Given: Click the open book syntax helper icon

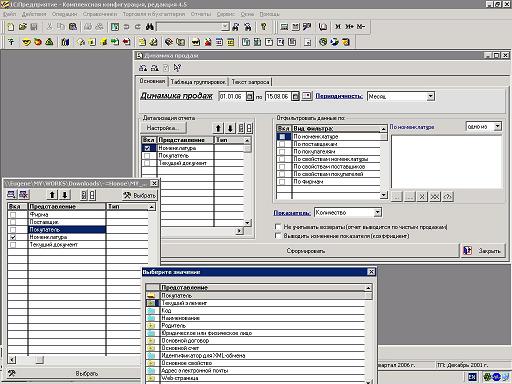Looking at the screenshot, I should [x=323, y=27].
